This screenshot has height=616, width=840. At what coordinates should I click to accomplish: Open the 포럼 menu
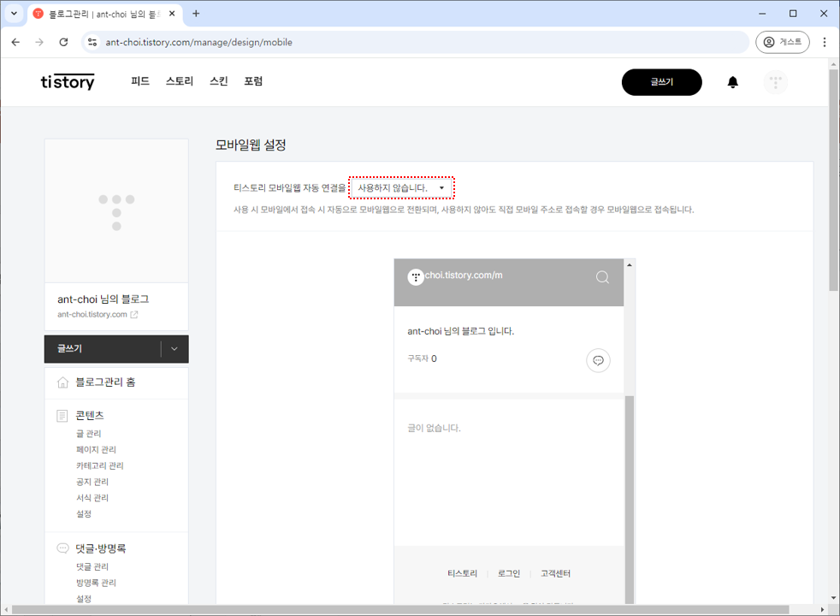[x=253, y=81]
